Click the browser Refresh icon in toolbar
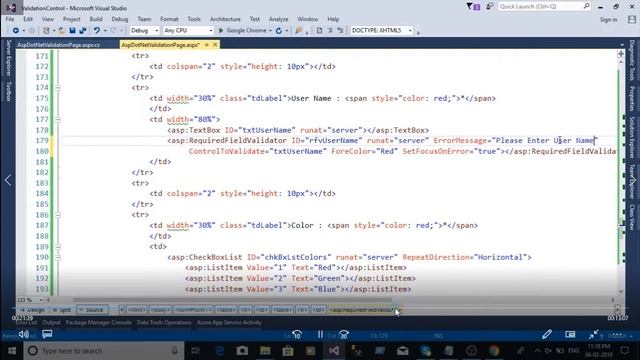 click(x=279, y=31)
